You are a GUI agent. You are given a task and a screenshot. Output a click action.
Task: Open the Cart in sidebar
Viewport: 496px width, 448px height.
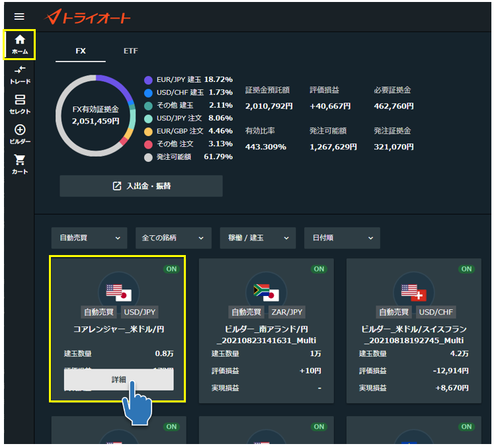20,165
